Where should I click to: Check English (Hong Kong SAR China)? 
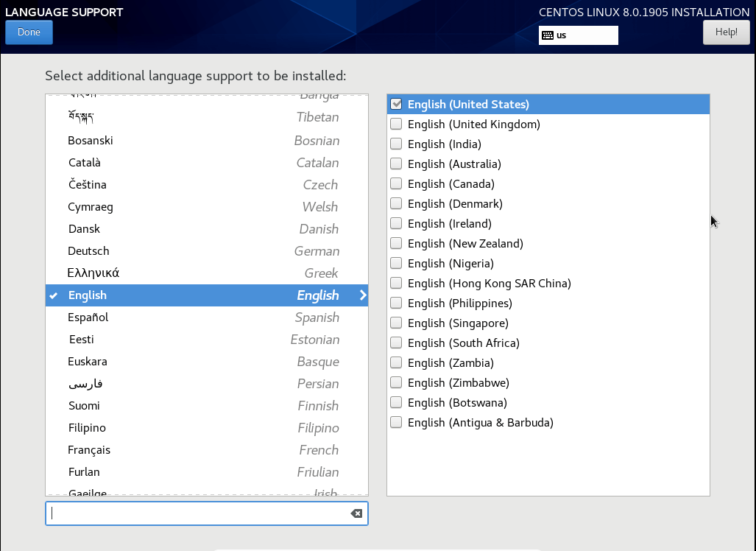point(396,283)
